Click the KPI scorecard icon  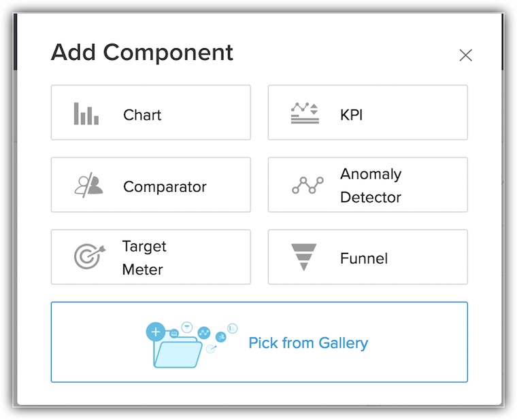[304, 113]
